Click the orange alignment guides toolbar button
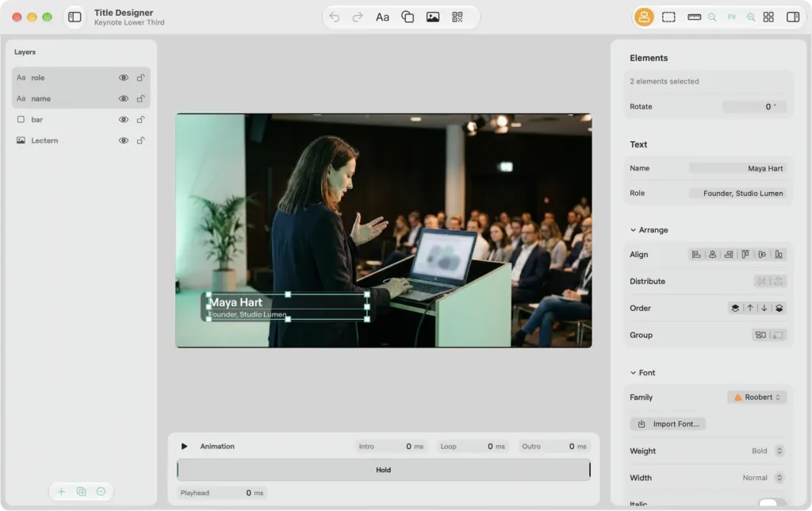The height and width of the screenshot is (511, 812). click(x=644, y=17)
